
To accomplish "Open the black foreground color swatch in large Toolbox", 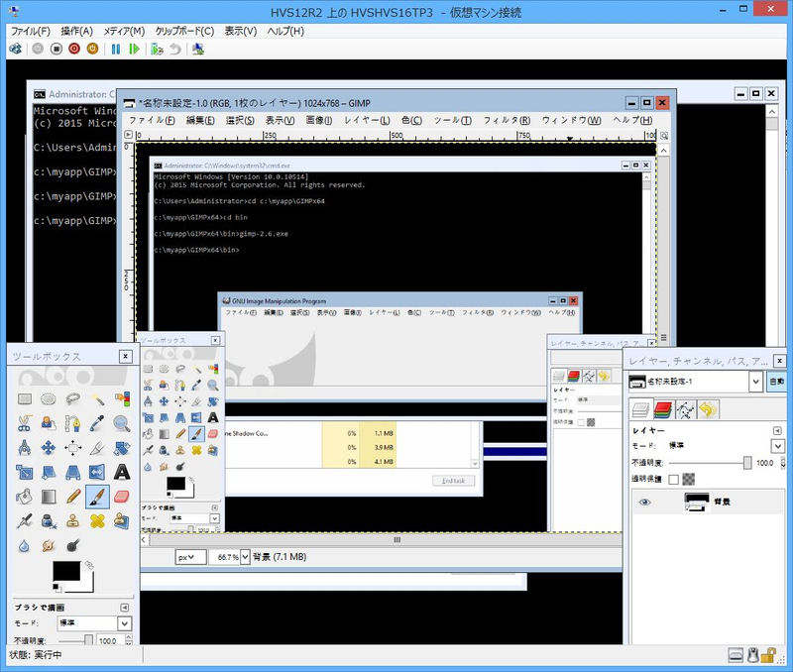I will pyautogui.click(x=66, y=571).
